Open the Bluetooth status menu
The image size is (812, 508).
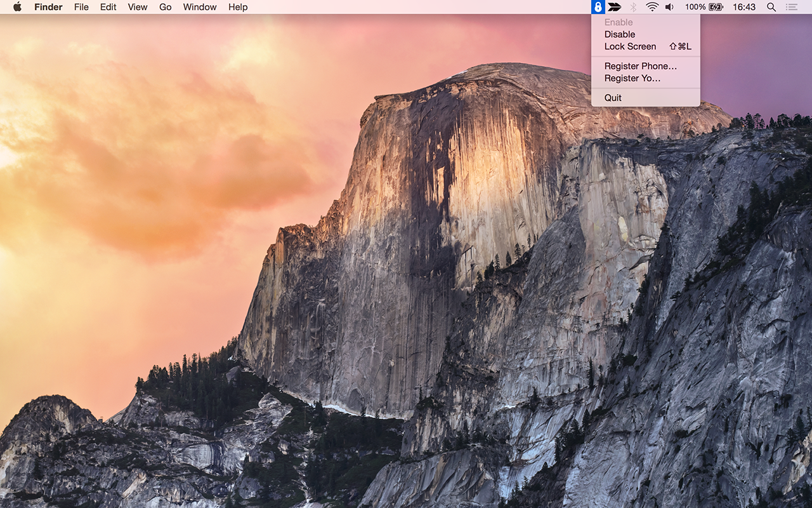633,7
